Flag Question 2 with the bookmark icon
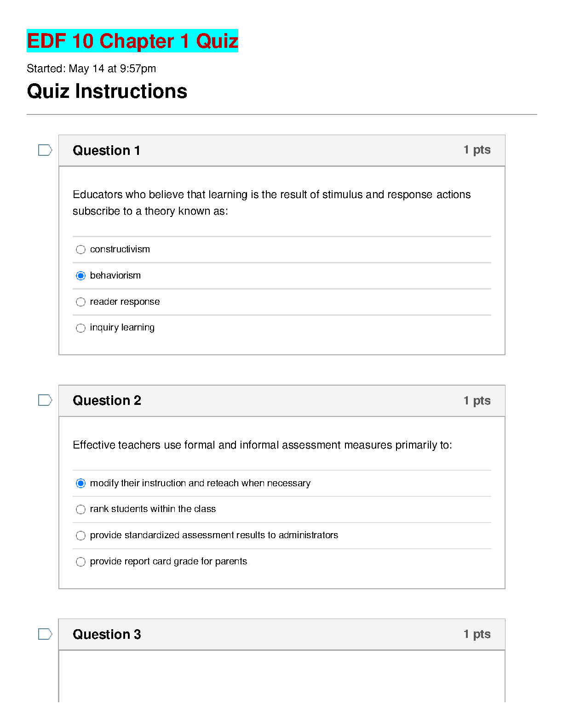This screenshot has height=728, width=563. [x=45, y=400]
